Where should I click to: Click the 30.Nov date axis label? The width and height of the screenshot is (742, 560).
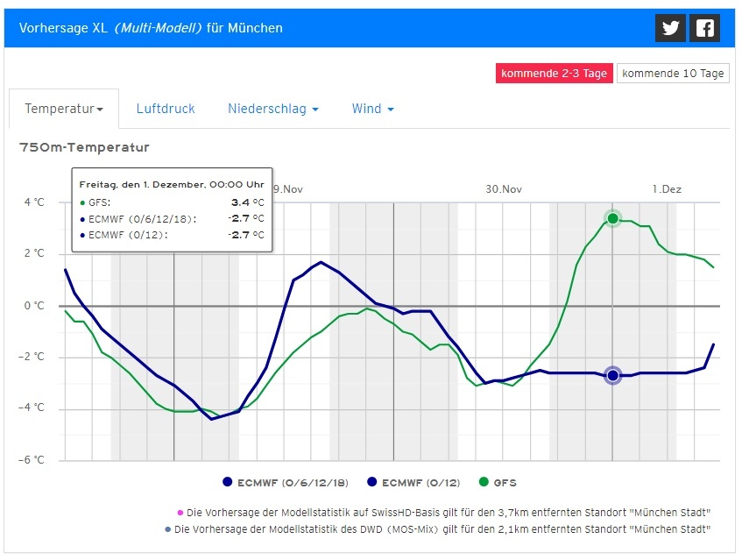[504, 189]
